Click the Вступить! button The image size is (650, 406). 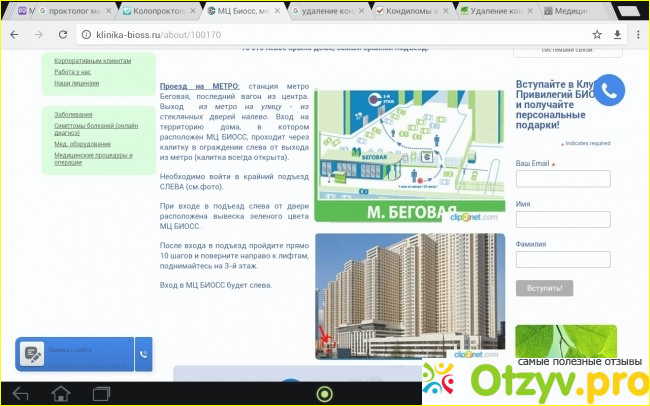pyautogui.click(x=544, y=288)
